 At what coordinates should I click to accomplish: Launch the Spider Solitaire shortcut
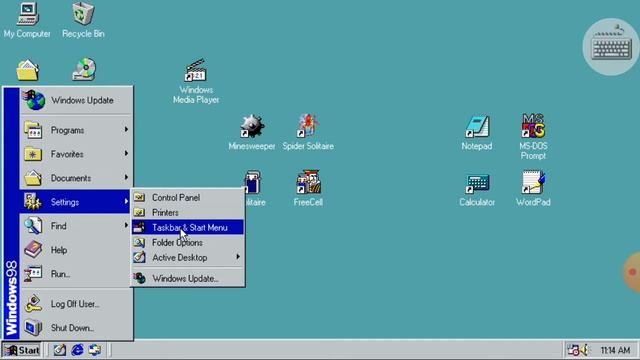[308, 132]
